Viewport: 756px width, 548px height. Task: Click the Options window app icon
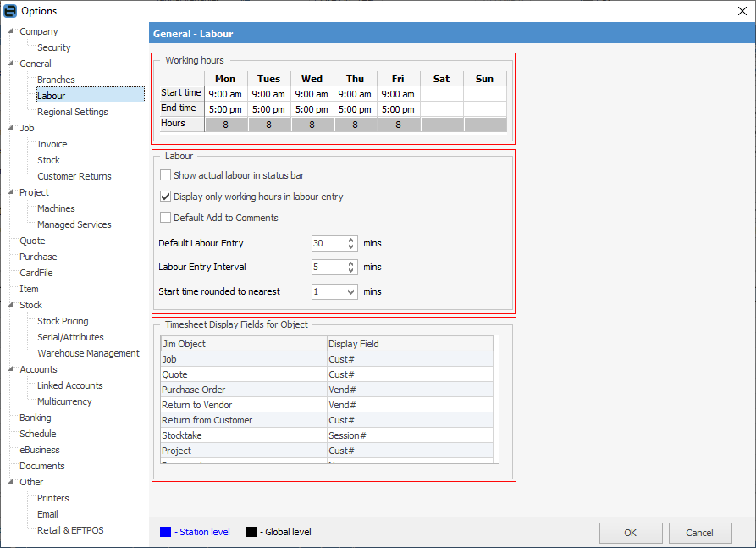click(x=10, y=10)
